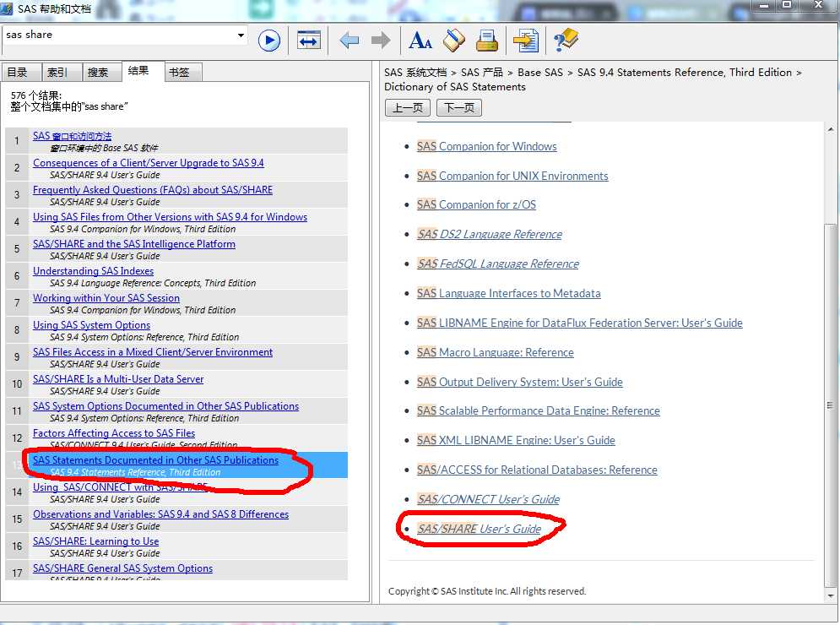This screenshot has height=625, width=840.
Task: Open 'SAS Companion for z/OS' link
Action: coord(476,204)
